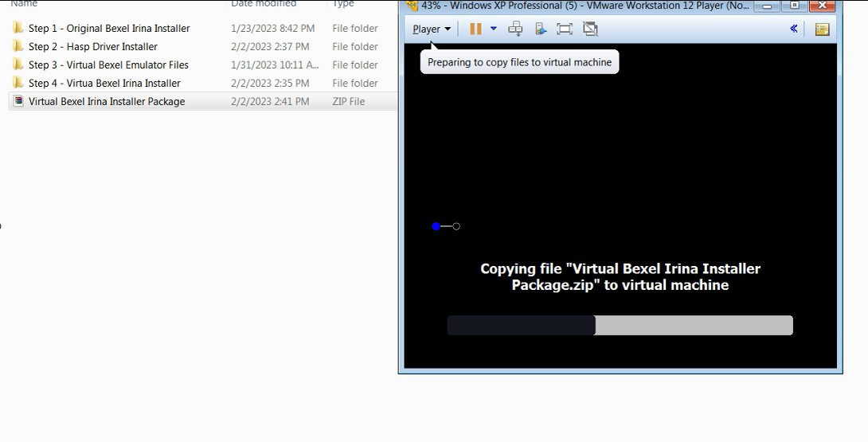Click the copying file status message

(x=620, y=276)
